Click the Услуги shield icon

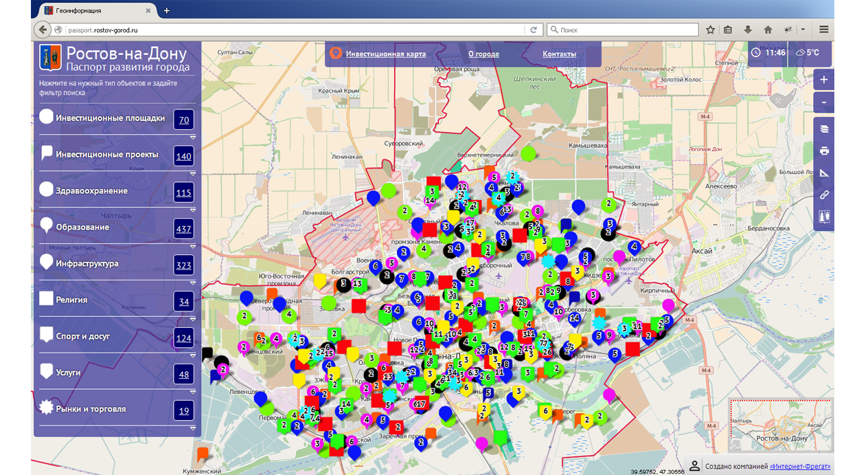pyautogui.click(x=47, y=372)
